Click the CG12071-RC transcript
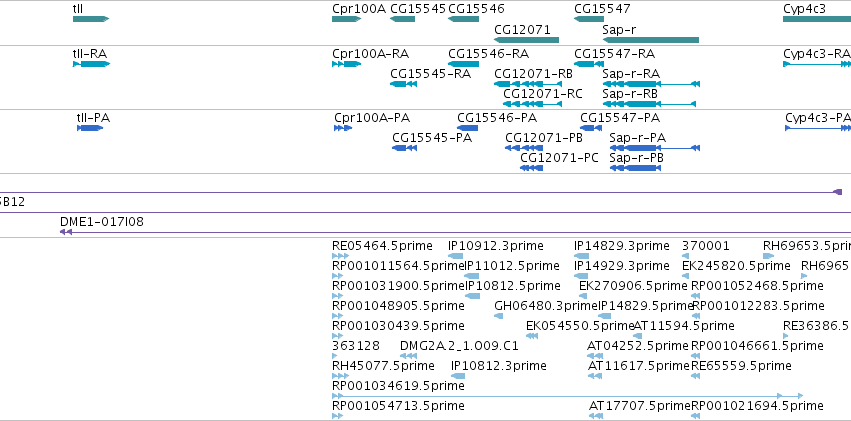 [x=532, y=104]
